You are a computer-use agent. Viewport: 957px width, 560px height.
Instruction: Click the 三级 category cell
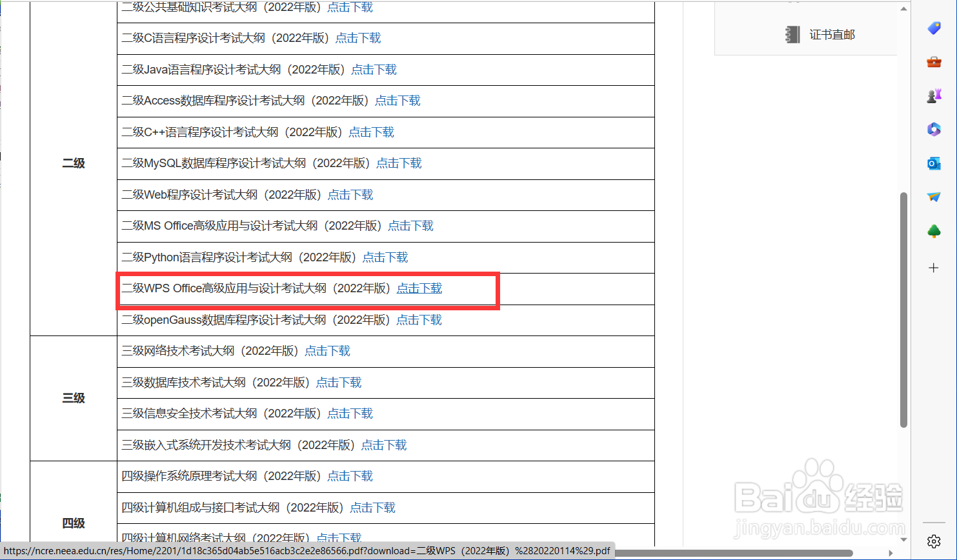[74, 398]
